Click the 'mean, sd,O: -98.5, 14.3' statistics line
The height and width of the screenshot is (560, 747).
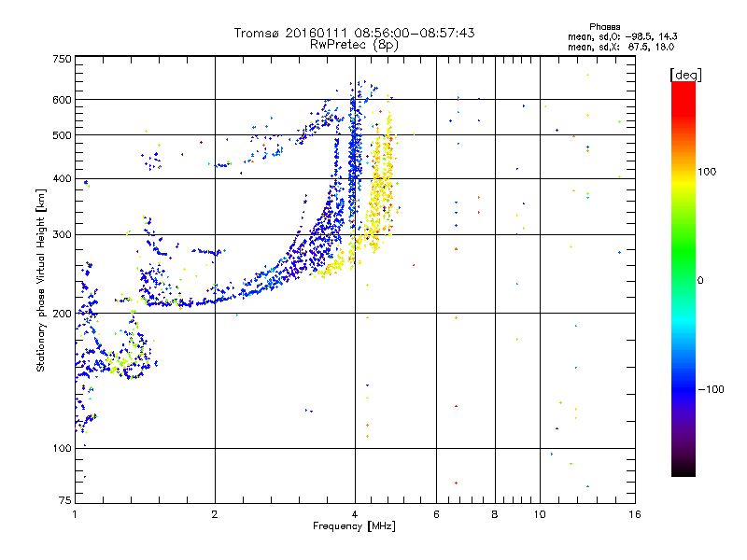tap(622, 36)
